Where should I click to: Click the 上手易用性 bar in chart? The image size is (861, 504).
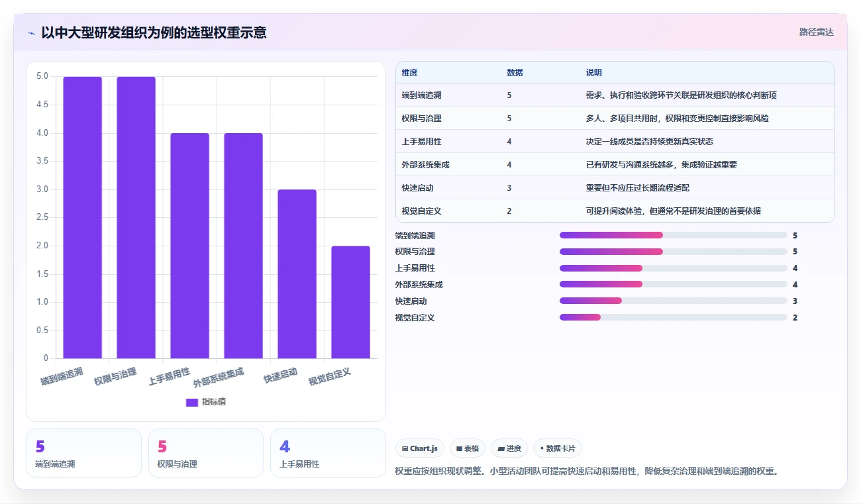click(x=190, y=246)
